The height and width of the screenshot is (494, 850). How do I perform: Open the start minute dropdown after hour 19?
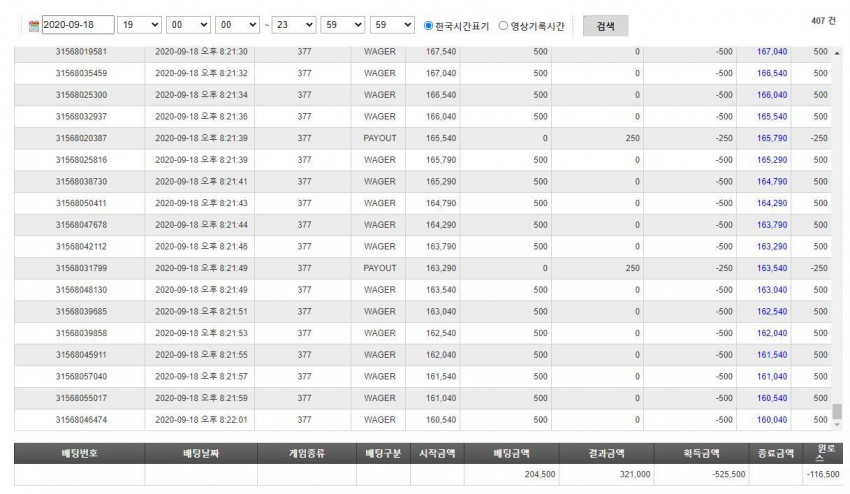pos(188,25)
